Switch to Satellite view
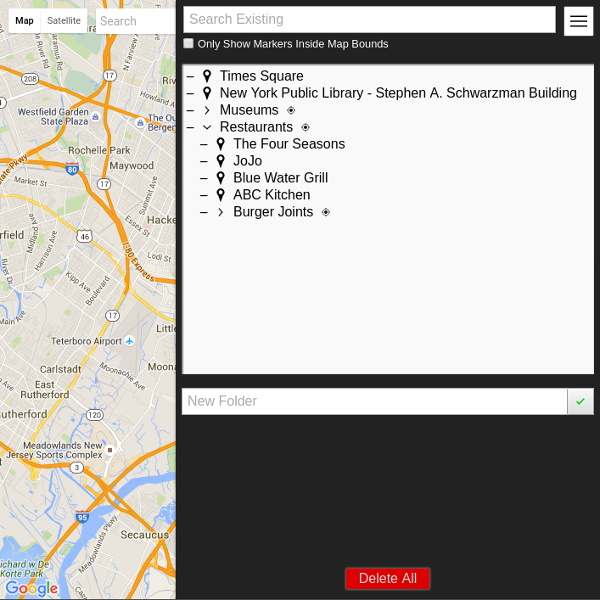The image size is (600, 600). tap(64, 21)
